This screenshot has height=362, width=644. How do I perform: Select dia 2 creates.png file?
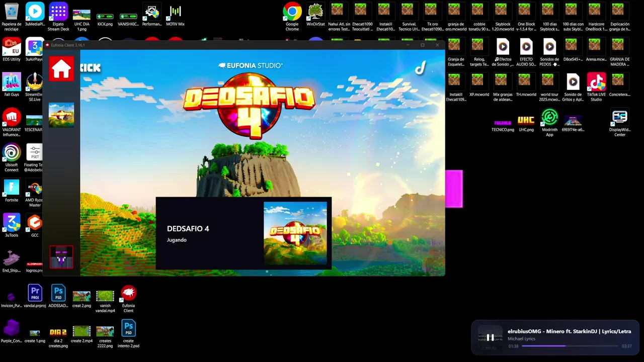tap(58, 336)
